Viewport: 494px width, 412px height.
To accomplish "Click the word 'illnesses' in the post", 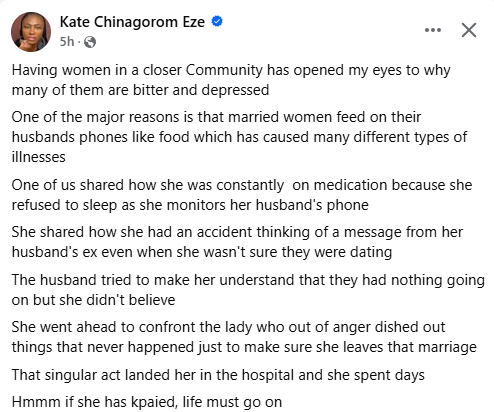I will [38, 157].
